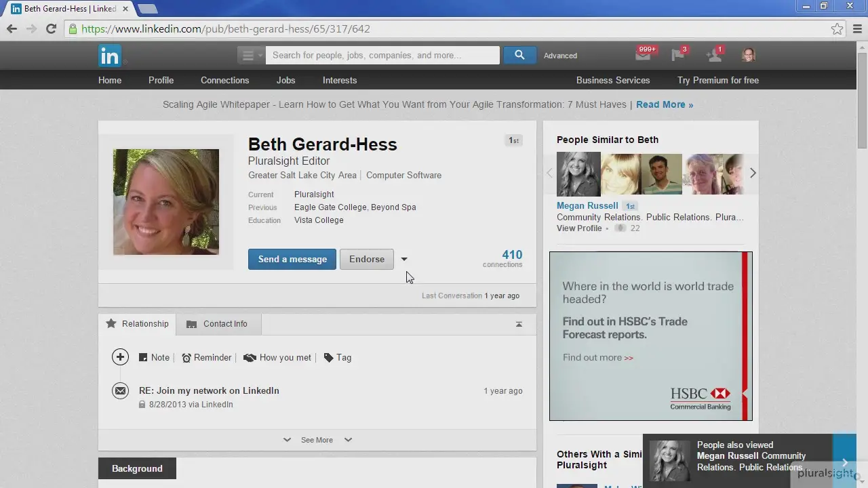Image resolution: width=868 pixels, height=488 pixels.
Task: Click the green padlock site info icon
Action: [x=73, y=29]
